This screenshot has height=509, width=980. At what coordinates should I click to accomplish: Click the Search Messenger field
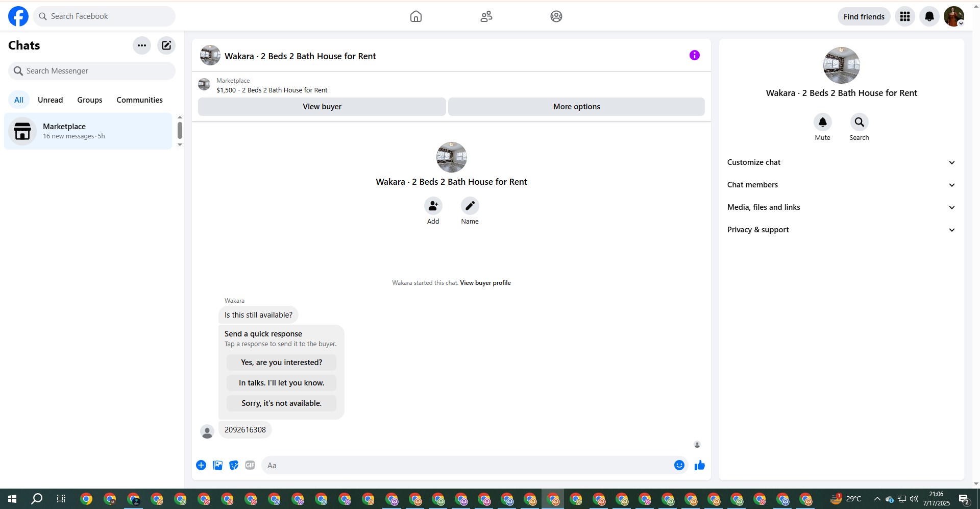coord(92,71)
